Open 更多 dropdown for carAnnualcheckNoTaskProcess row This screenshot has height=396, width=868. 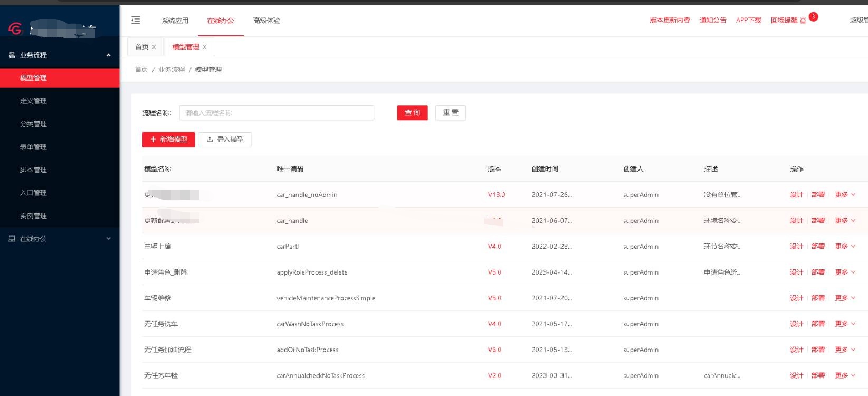click(845, 376)
